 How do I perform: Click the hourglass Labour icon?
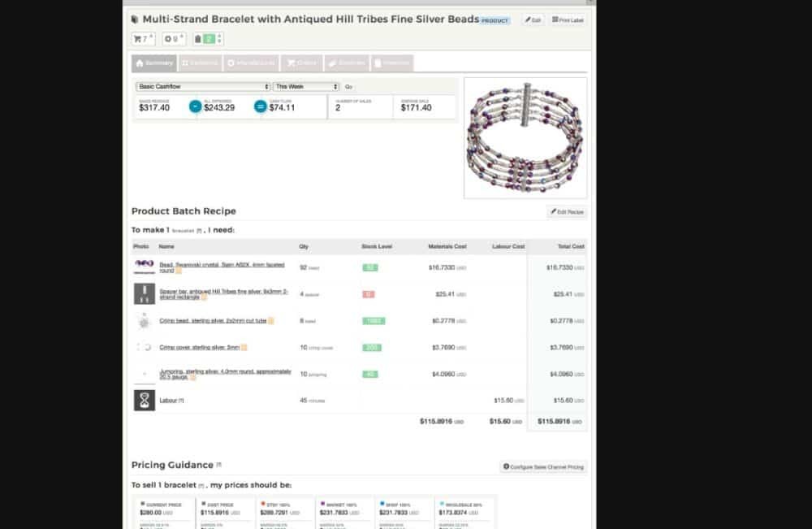(x=144, y=400)
